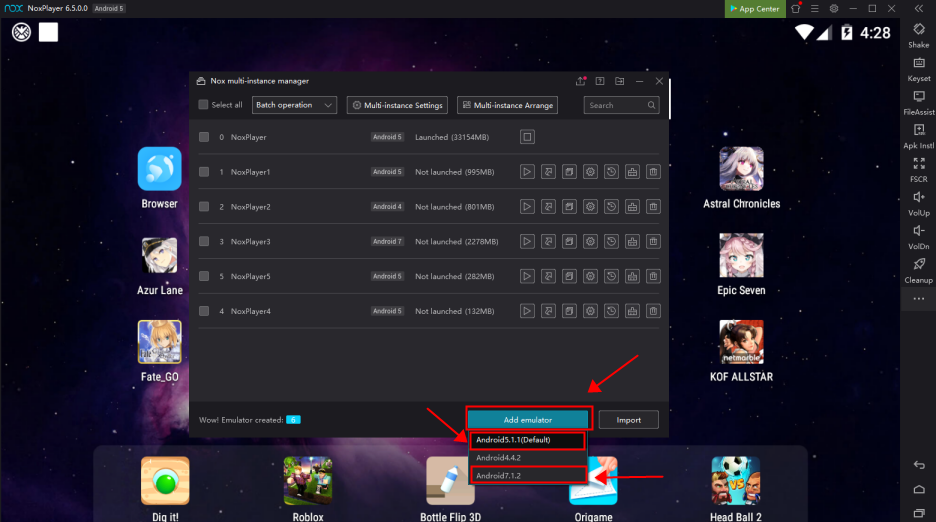The image size is (936, 522).
Task: Open NoxPlayer title bar settings gear
Action: click(834, 8)
